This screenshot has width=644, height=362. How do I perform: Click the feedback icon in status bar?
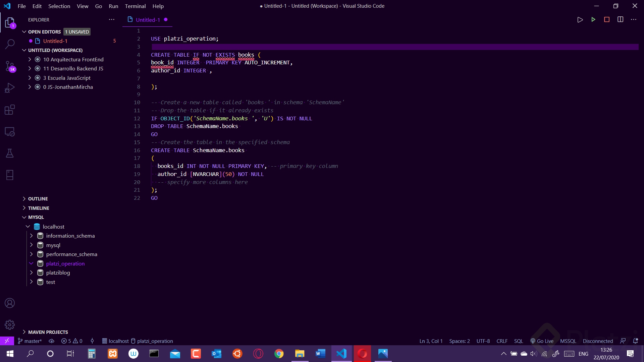click(623, 341)
